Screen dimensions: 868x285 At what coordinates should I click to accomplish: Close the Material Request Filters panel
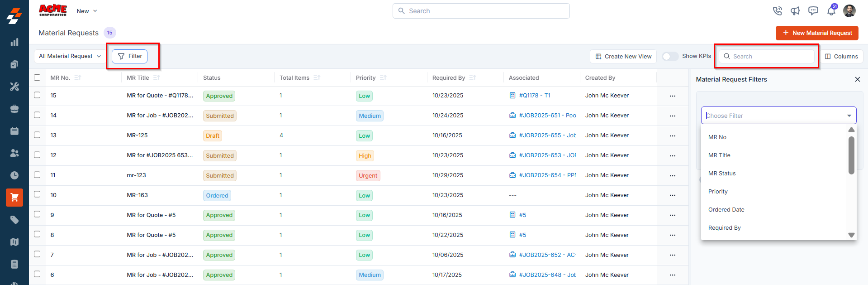click(858, 79)
